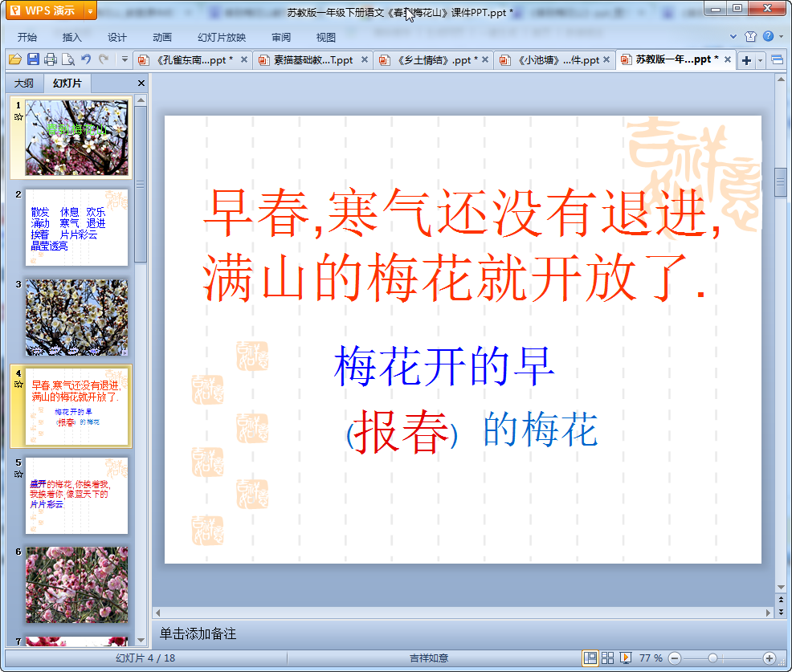Viewport: 792px width, 672px height.
Task: Open the 审阅 ribbon tab
Action: (281, 38)
